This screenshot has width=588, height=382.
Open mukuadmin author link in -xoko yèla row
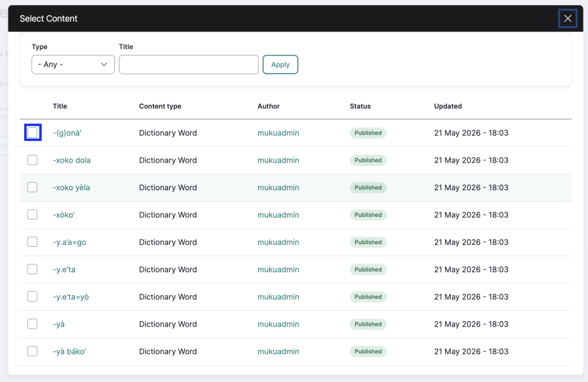pos(278,187)
